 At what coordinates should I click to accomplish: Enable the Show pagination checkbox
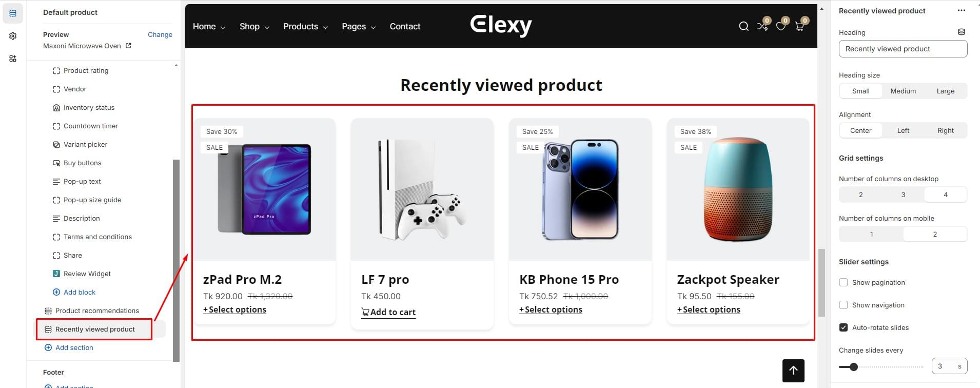(x=844, y=282)
